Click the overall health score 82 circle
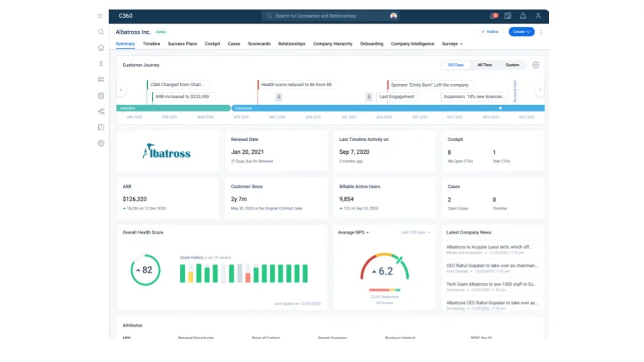 pos(145,270)
